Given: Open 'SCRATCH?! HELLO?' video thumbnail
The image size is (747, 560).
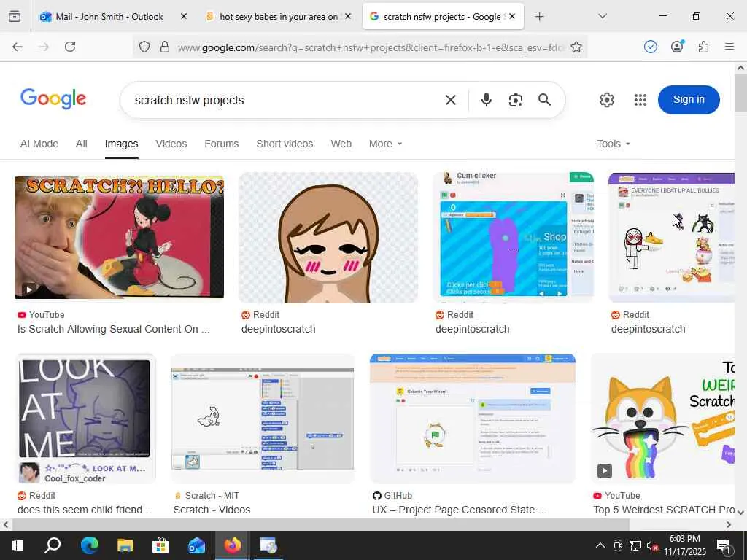Looking at the screenshot, I should point(119,237).
